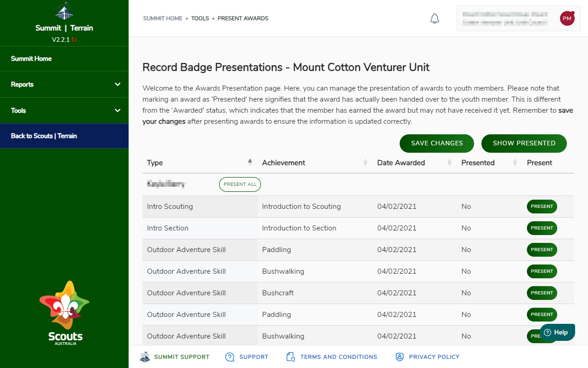Screen dimensions: 588x368
Task: Mark Introduction to Scouting as presented
Action: [x=542, y=207]
